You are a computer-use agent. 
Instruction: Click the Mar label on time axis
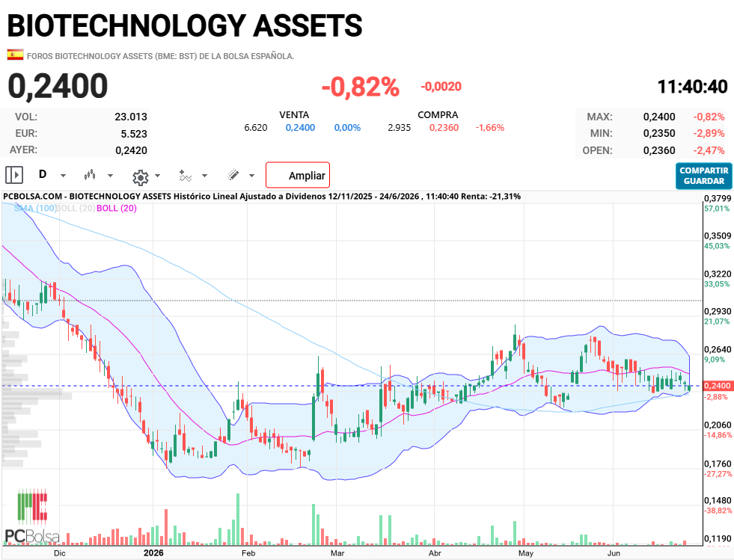(337, 553)
